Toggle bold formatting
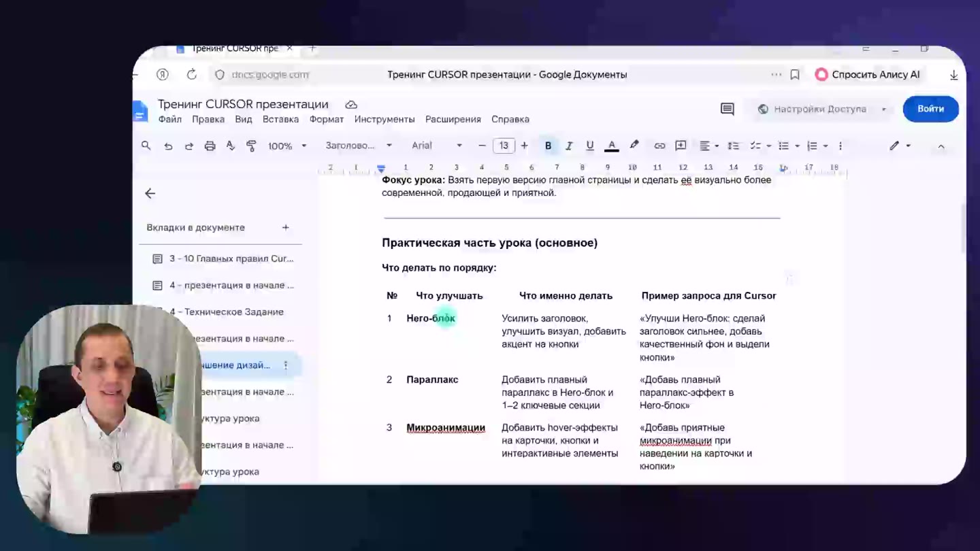Viewport: 980px width, 551px height. (x=548, y=146)
